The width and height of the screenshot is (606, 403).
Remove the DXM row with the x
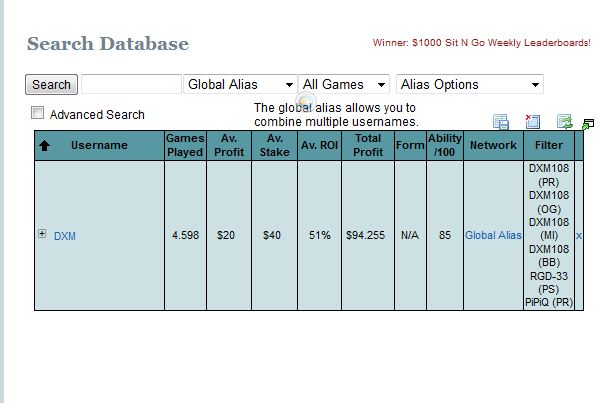click(579, 235)
